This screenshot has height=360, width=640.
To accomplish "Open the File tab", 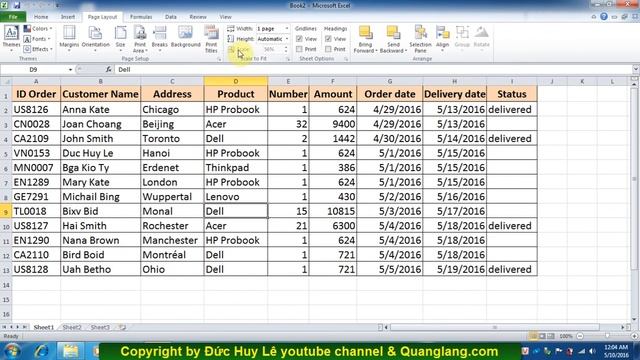I will pyautogui.click(x=13, y=17).
